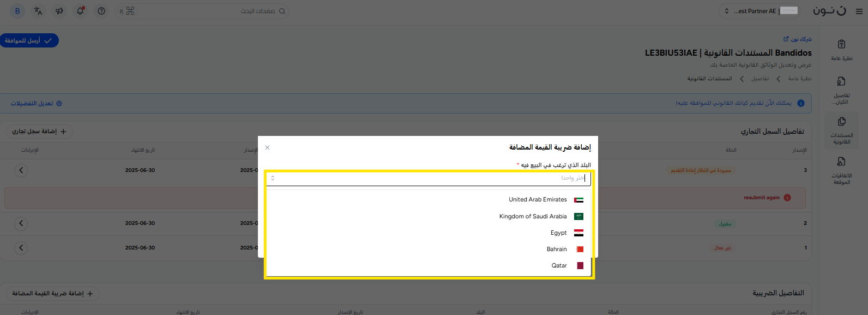Go to overview in sidebar
The height and width of the screenshot is (315, 868).
[x=841, y=49]
